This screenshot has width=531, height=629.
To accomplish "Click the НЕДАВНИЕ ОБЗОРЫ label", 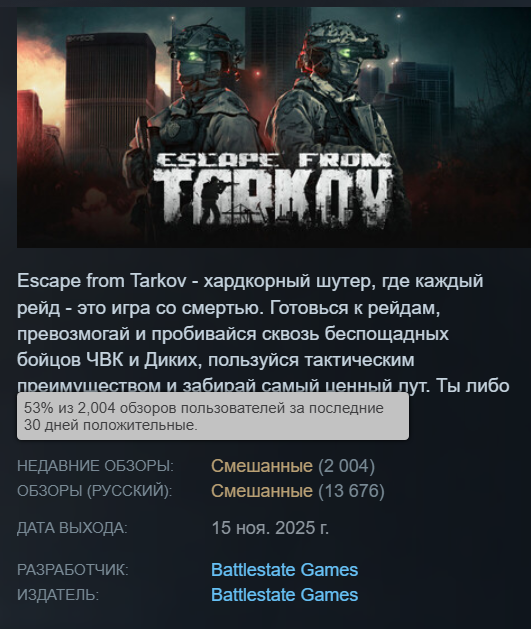I will point(95,466).
